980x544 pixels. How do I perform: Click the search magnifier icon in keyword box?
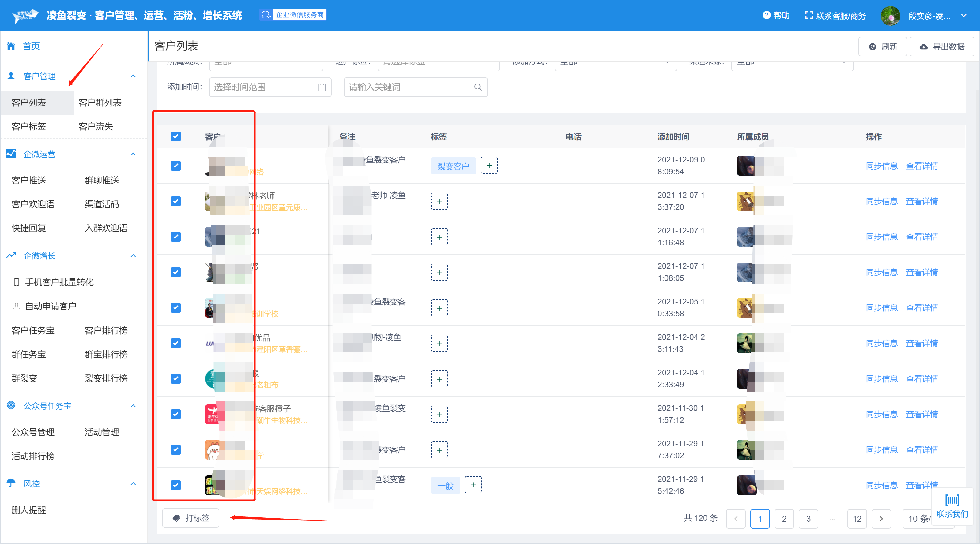point(478,87)
